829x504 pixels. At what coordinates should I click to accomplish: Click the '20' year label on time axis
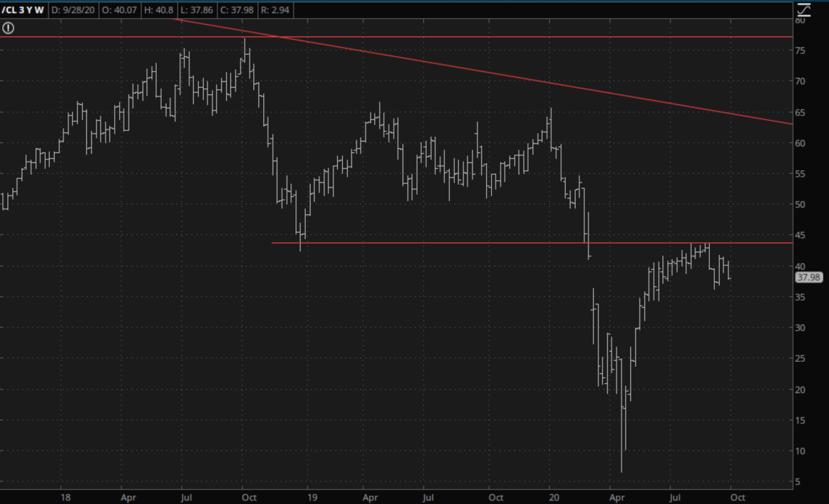[x=554, y=497]
